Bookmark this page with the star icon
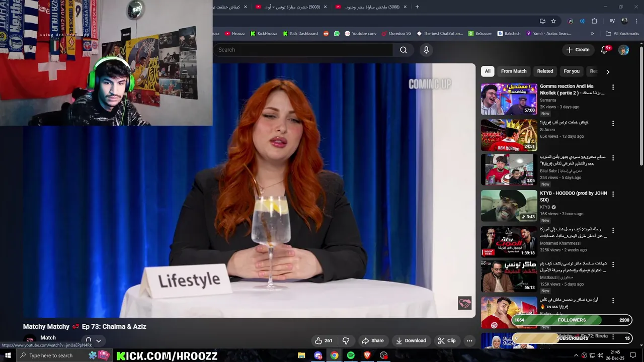 pos(553,21)
